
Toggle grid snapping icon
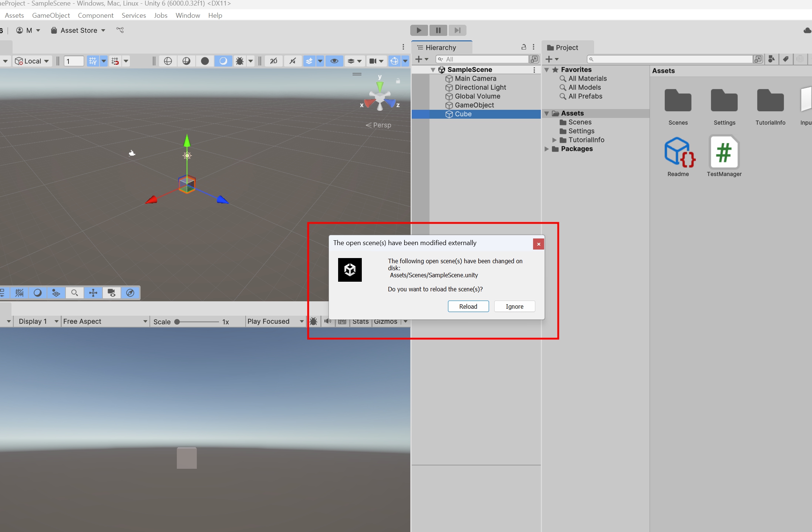(115, 61)
